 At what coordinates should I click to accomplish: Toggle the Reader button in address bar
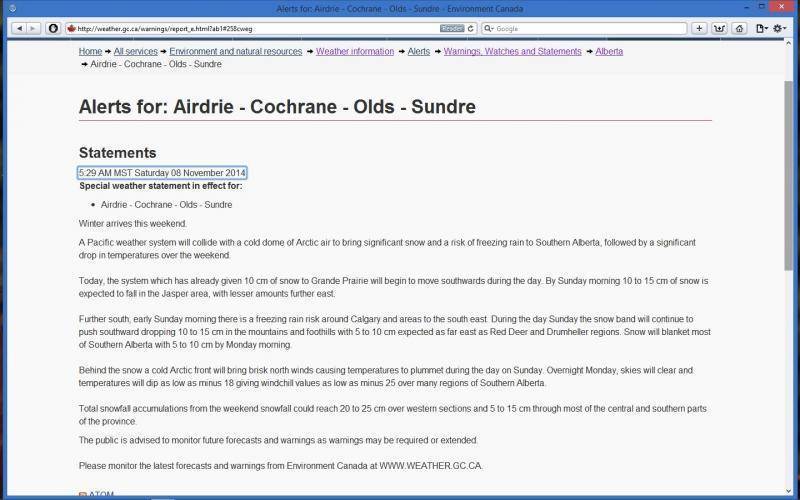pyautogui.click(x=452, y=29)
